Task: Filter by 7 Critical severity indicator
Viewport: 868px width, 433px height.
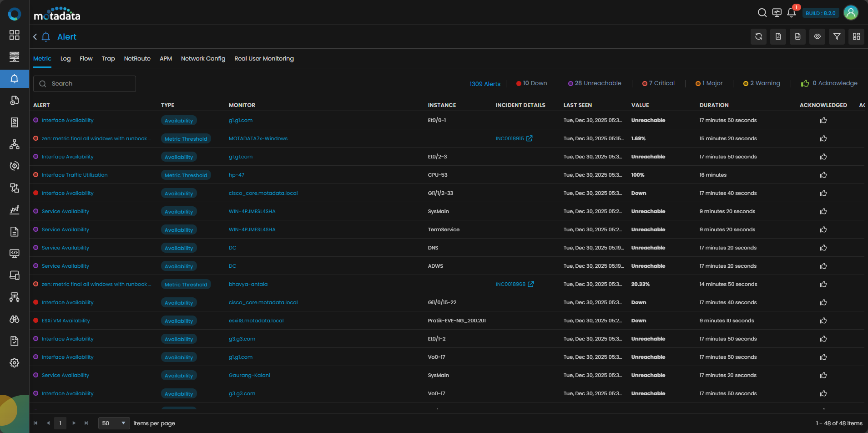Action: pos(658,83)
